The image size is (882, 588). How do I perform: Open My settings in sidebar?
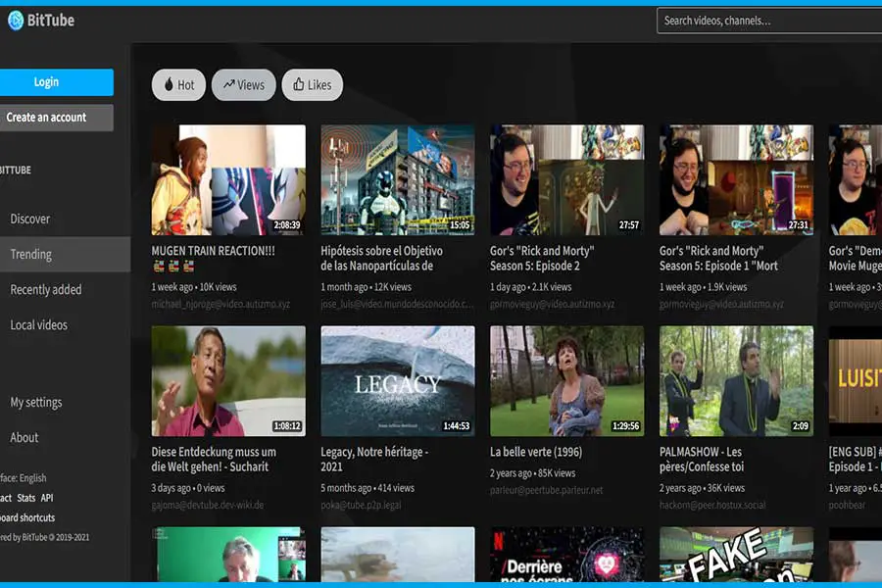[36, 403]
